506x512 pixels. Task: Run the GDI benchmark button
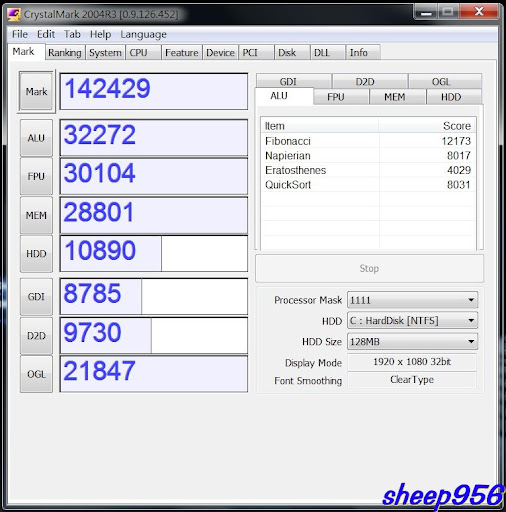tap(36, 297)
